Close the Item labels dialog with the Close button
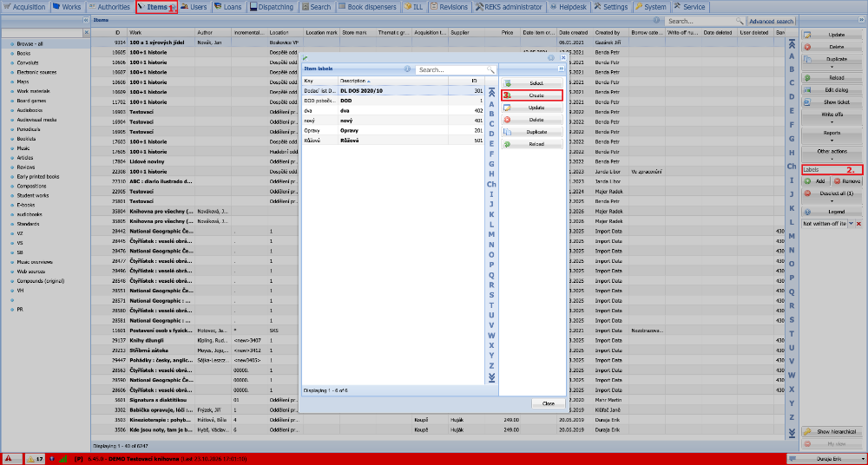The height and width of the screenshot is (465, 868). tap(548, 403)
